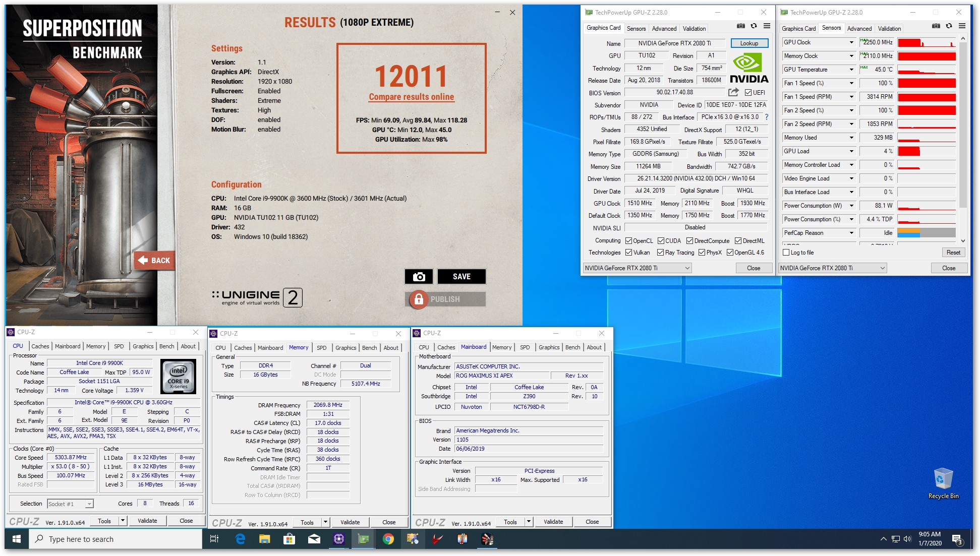Click the NVIDIA logo in GPU-Z
The width and height of the screenshot is (980, 556).
749,68
